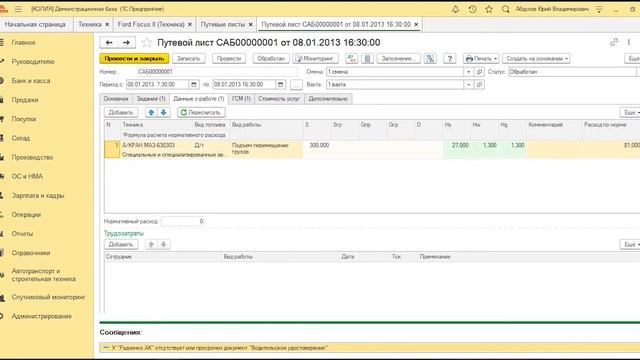Open the main hamburger menu in title bar

pyautogui.click(x=18, y=9)
